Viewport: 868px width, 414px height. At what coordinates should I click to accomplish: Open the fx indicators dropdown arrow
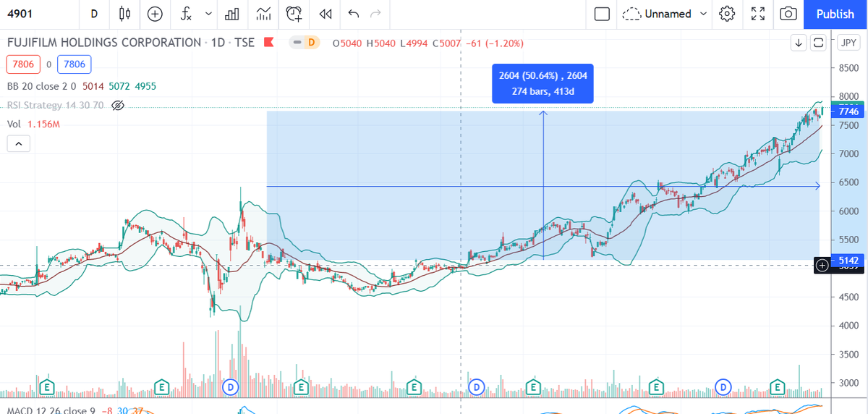(208, 14)
